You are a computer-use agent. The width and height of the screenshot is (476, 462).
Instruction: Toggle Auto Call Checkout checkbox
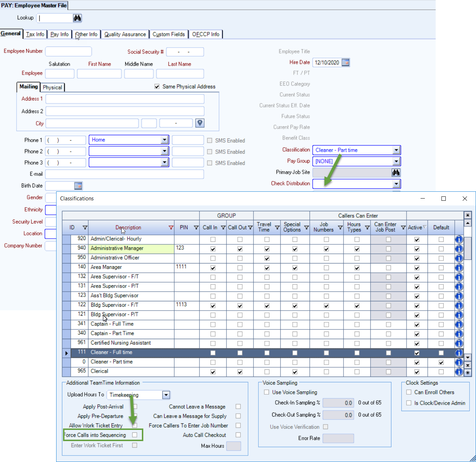click(x=238, y=435)
